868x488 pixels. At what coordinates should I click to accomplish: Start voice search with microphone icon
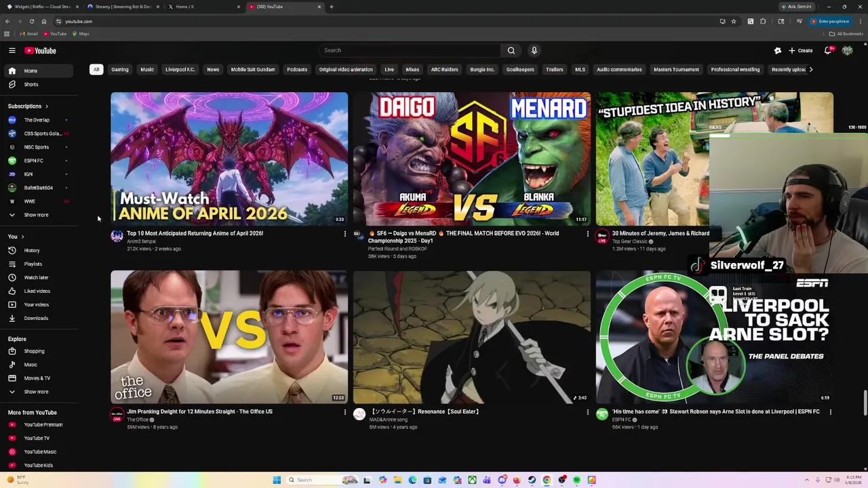coord(534,50)
